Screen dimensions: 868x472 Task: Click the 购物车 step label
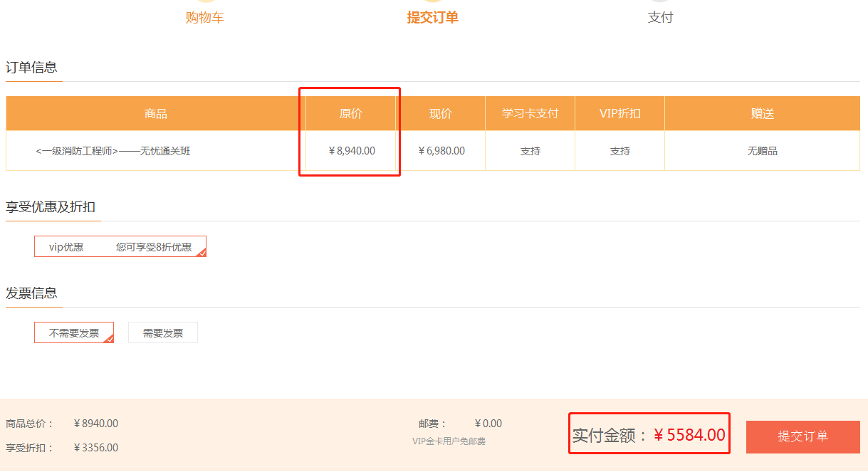(205, 18)
